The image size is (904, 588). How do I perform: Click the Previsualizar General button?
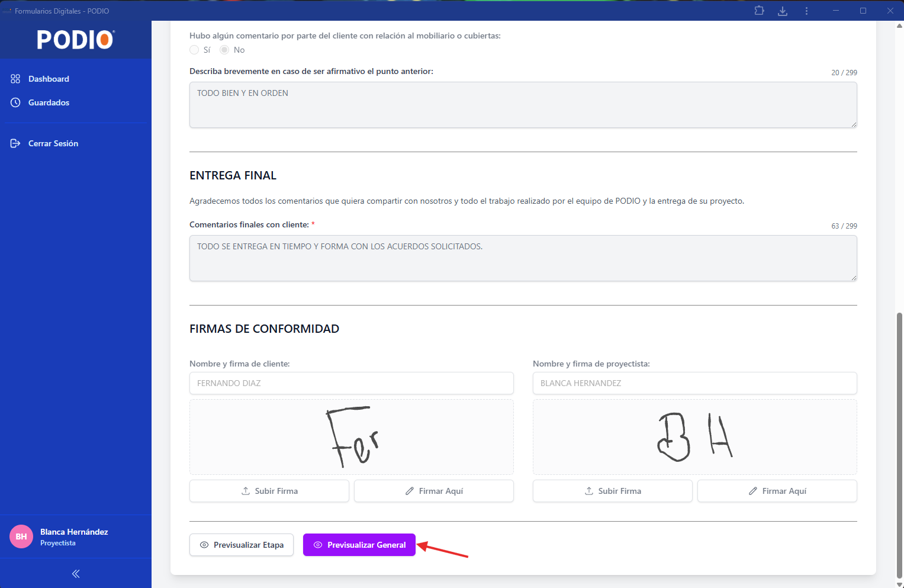(359, 545)
